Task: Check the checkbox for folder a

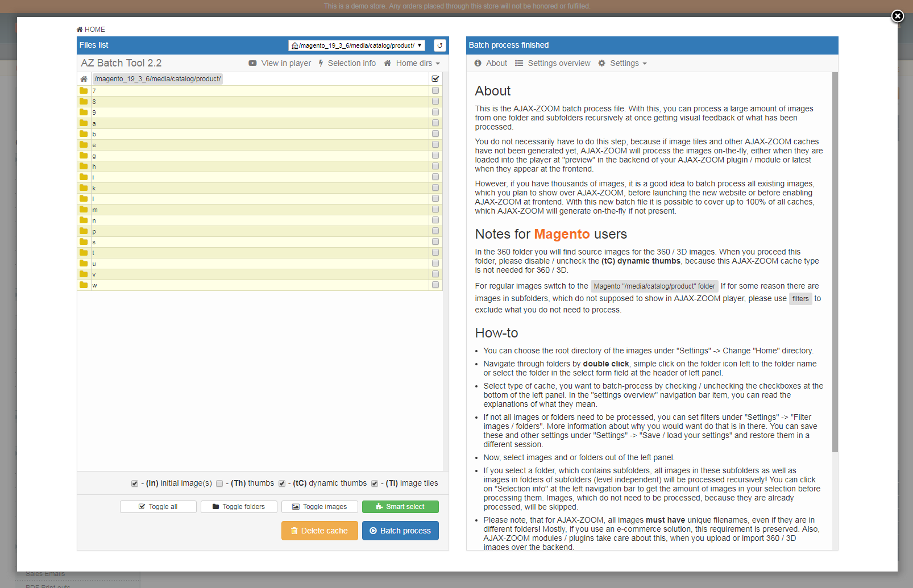Action: (x=435, y=123)
